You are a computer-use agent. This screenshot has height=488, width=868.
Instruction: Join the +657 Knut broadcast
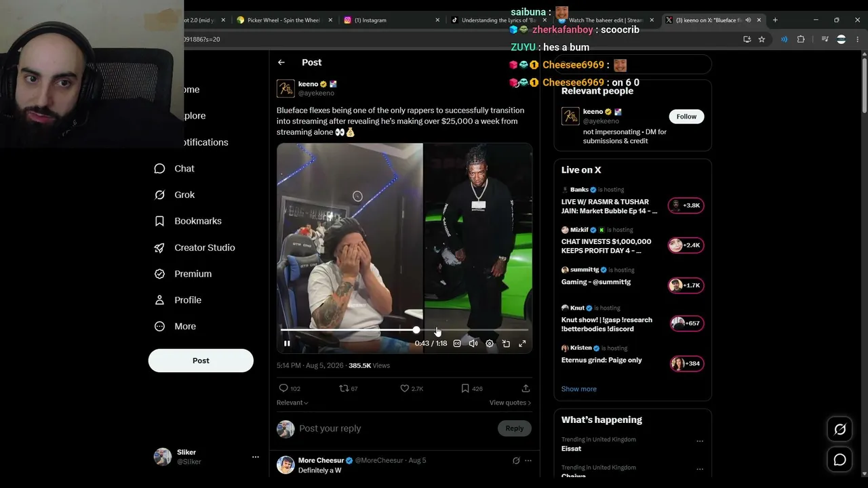[x=686, y=323]
